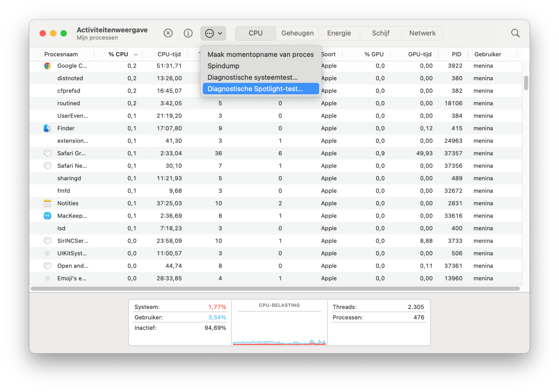Switch to the Energie tab
Viewport: 559px width, 392px height.
[339, 33]
